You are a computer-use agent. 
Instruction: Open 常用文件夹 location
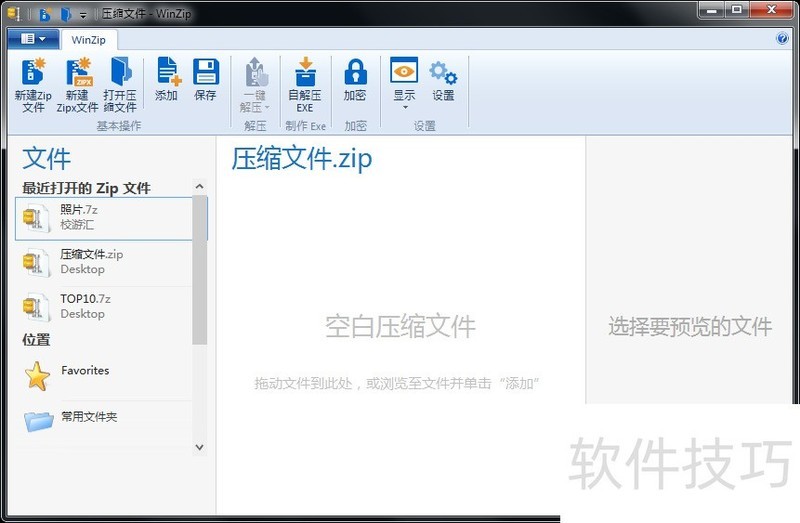pyautogui.click(x=105, y=420)
